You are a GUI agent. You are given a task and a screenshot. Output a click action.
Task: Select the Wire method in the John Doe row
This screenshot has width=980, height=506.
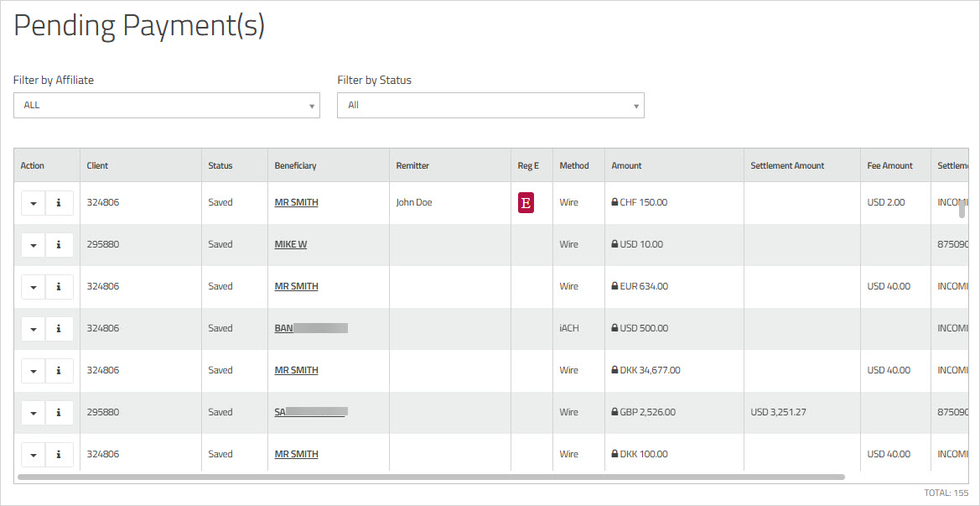pyautogui.click(x=568, y=202)
